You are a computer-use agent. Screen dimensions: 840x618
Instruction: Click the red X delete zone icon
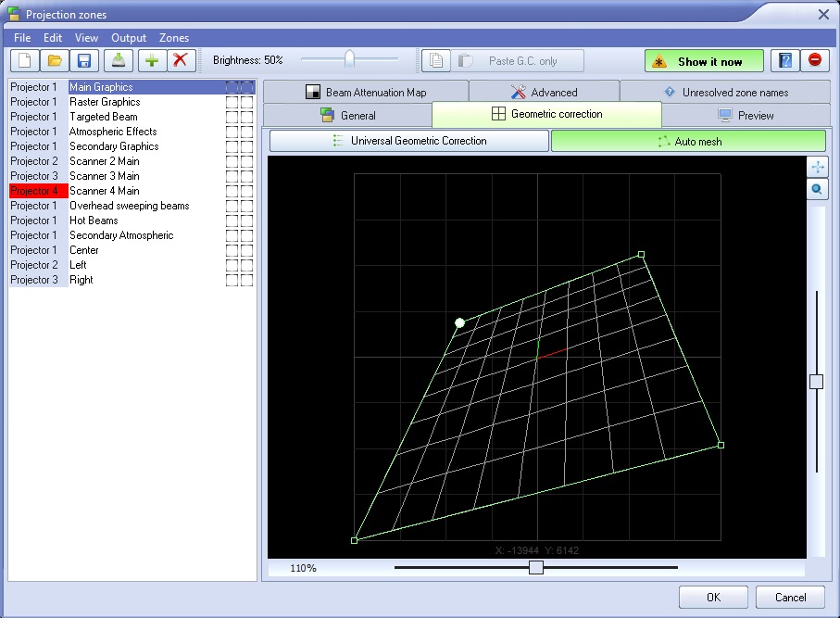point(181,61)
